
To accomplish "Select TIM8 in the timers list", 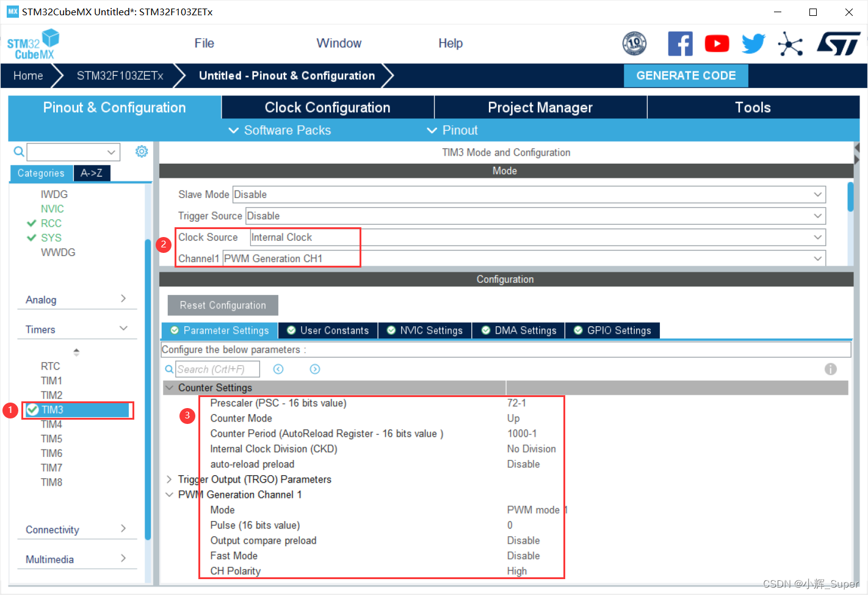I will (x=51, y=482).
